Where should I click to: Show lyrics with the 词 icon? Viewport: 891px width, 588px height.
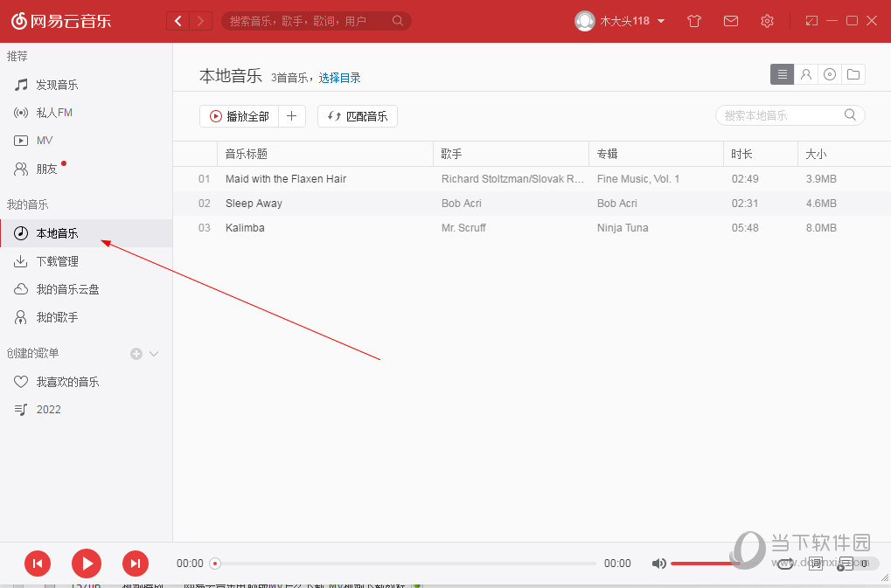coord(816,564)
